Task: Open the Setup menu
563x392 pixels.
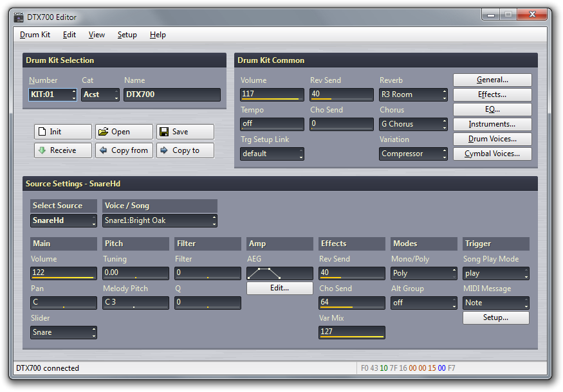Action: [127, 35]
